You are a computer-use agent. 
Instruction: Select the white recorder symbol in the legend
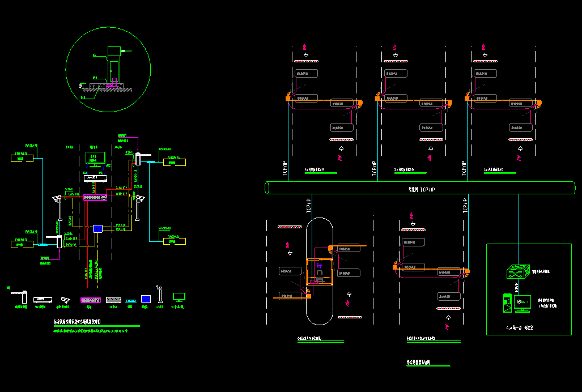pyautogui.click(x=43, y=299)
